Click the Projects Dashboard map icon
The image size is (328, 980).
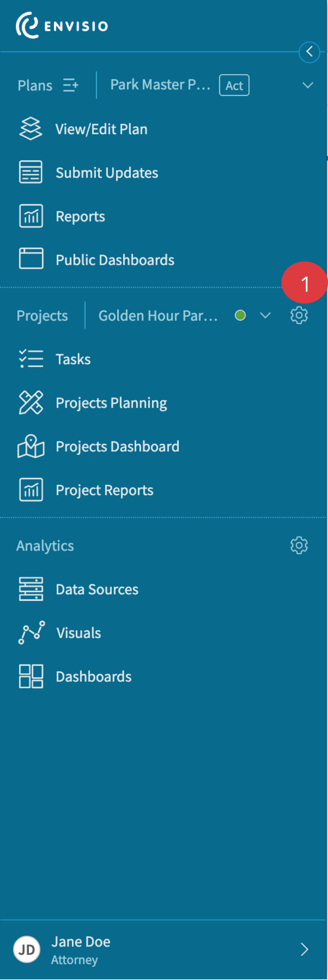[x=31, y=446]
